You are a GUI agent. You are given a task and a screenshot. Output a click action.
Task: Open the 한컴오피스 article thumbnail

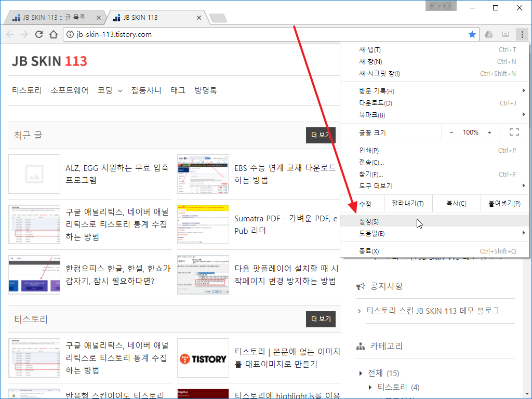34,275
